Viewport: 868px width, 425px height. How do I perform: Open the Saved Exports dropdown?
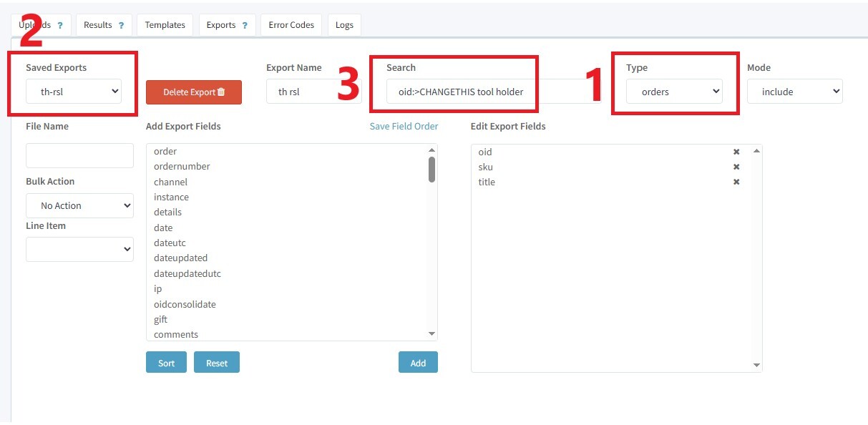(x=74, y=92)
